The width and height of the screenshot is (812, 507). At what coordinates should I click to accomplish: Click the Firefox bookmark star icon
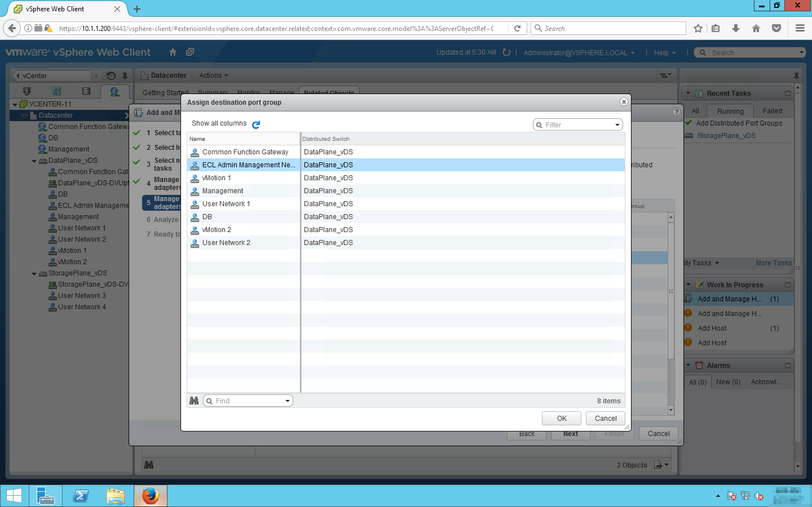(x=698, y=28)
